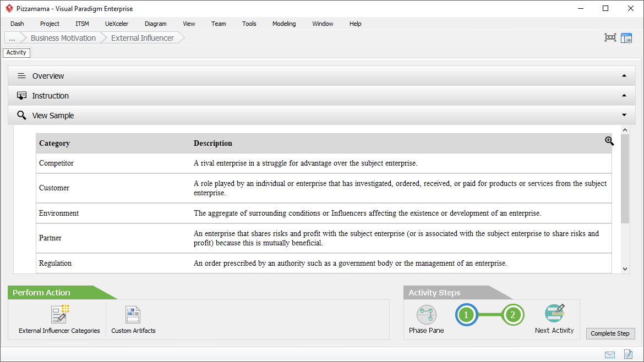This screenshot has height=362, width=644.
Task: Expand the Instruction section
Action: [322, 96]
